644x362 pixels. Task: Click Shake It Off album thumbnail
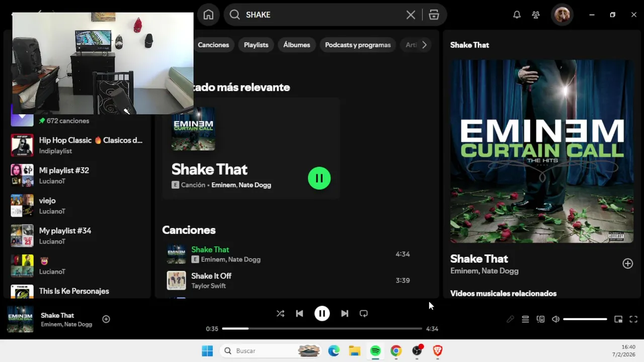click(x=176, y=281)
